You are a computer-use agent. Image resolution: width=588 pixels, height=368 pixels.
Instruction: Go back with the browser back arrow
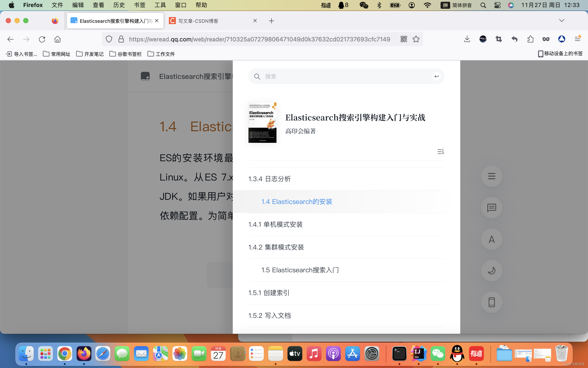pyautogui.click(x=10, y=39)
